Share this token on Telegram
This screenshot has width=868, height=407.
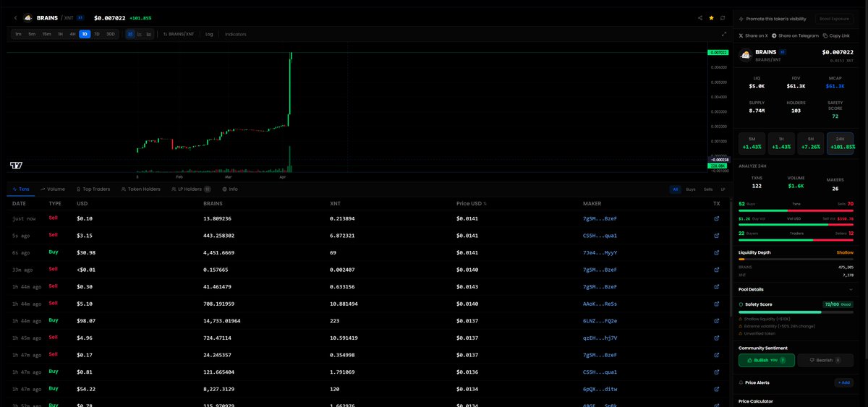795,35
